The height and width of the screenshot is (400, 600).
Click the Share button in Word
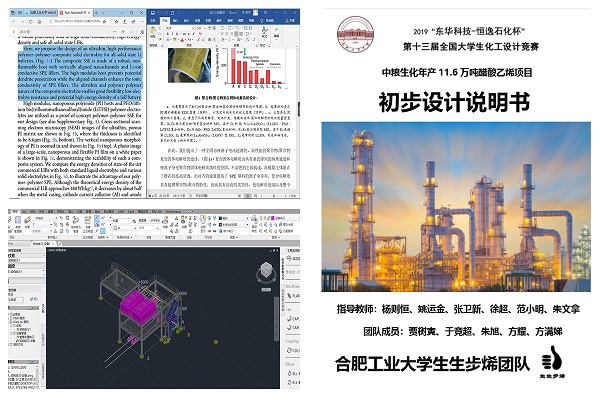tap(290, 21)
